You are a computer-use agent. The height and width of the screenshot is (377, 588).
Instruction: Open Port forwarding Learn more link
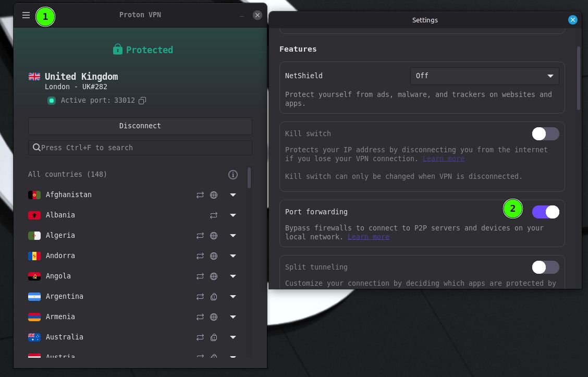[x=368, y=237]
